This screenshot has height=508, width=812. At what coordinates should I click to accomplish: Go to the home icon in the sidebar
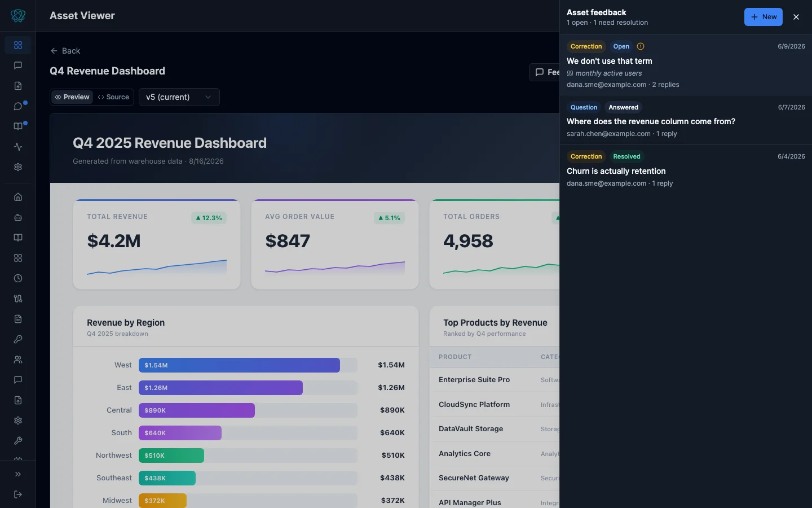click(x=18, y=197)
